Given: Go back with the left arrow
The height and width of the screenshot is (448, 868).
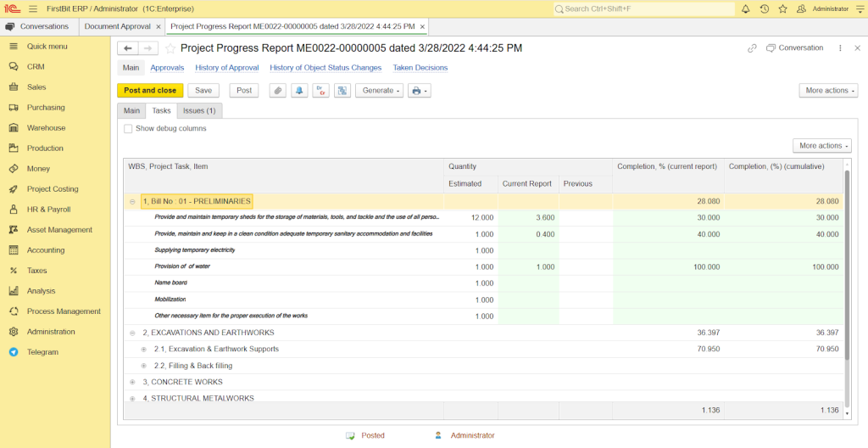Looking at the screenshot, I should (x=128, y=48).
